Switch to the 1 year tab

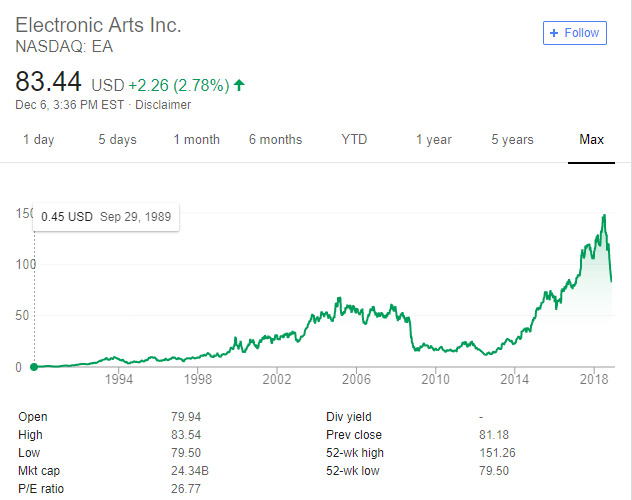click(434, 139)
